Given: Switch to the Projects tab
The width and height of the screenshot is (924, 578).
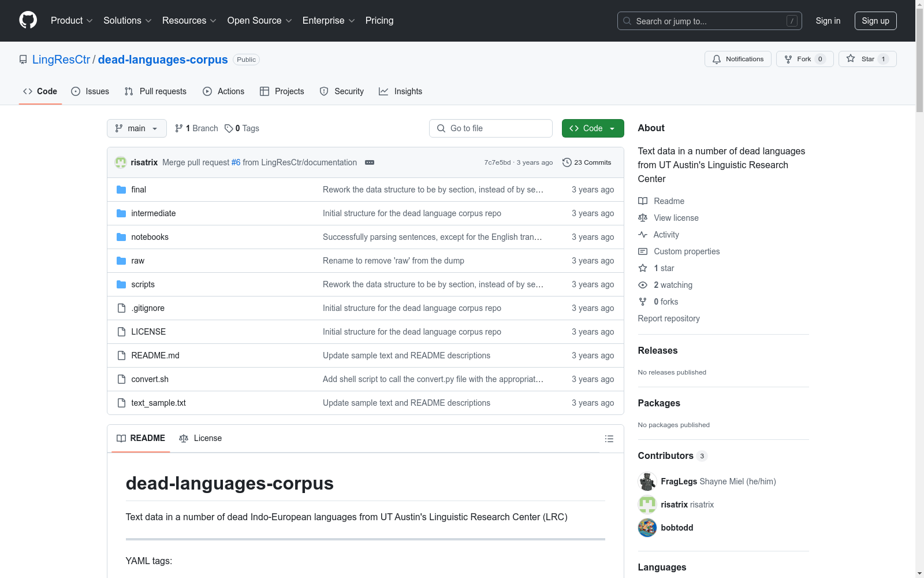Looking at the screenshot, I should coord(282,91).
